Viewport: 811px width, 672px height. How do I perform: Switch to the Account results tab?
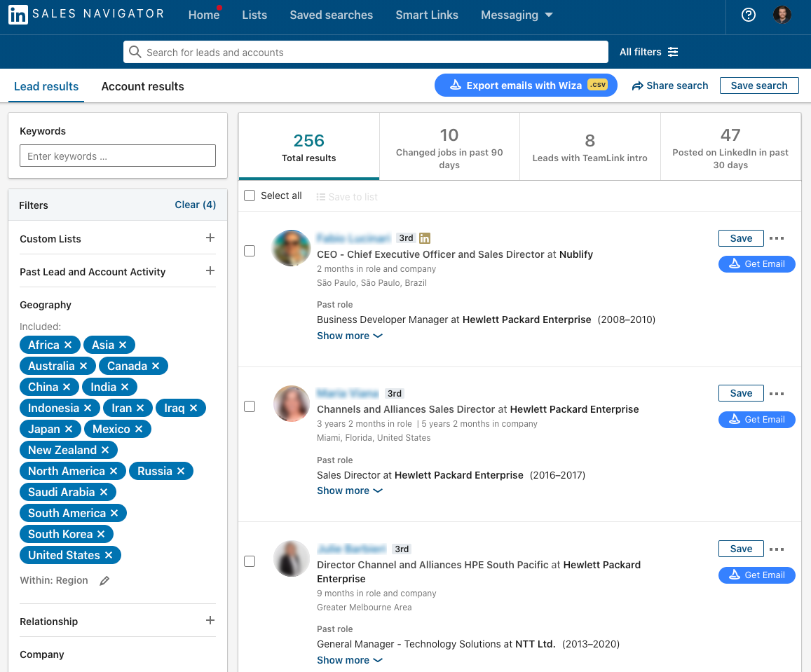click(x=142, y=86)
